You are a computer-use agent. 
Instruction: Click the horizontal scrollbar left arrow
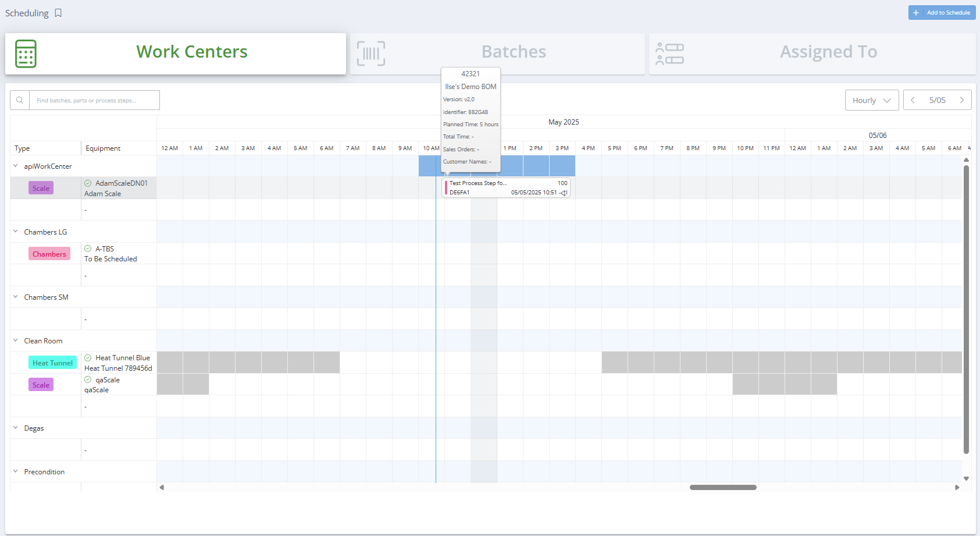click(x=162, y=488)
